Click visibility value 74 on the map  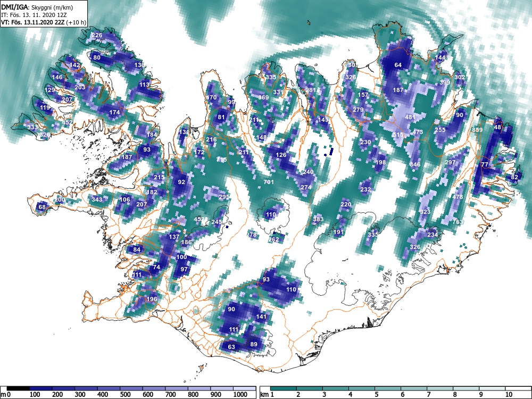coord(156,267)
